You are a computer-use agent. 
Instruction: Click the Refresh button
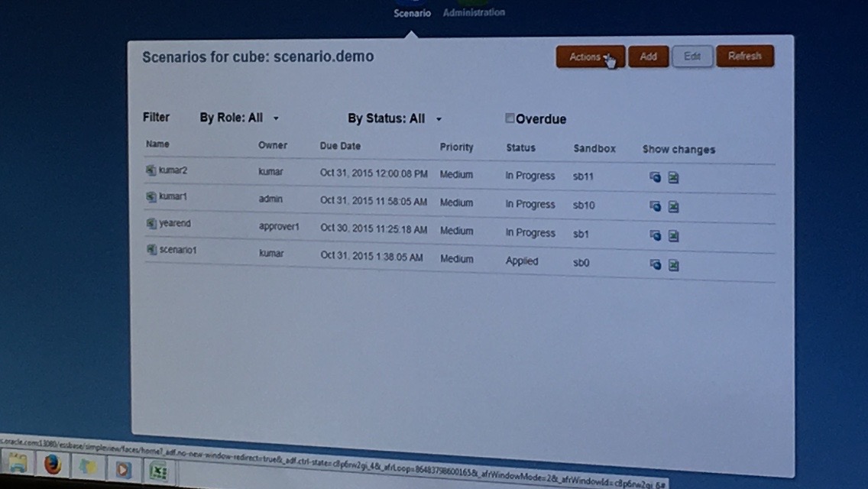tap(744, 56)
